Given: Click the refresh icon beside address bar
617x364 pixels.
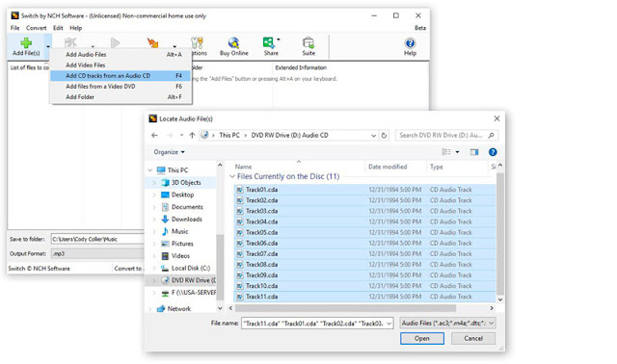Looking at the screenshot, I should pos(384,135).
